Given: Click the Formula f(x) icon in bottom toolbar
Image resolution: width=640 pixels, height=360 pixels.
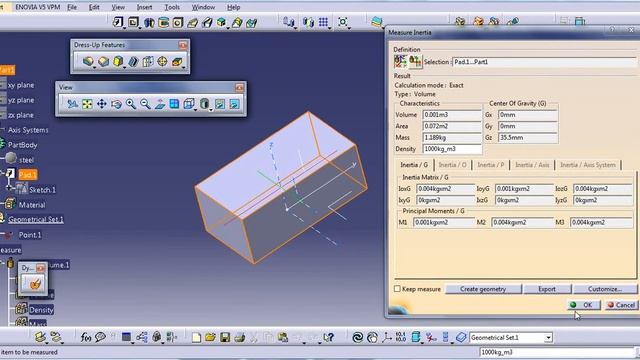Looking at the screenshot, I should click(85, 337).
